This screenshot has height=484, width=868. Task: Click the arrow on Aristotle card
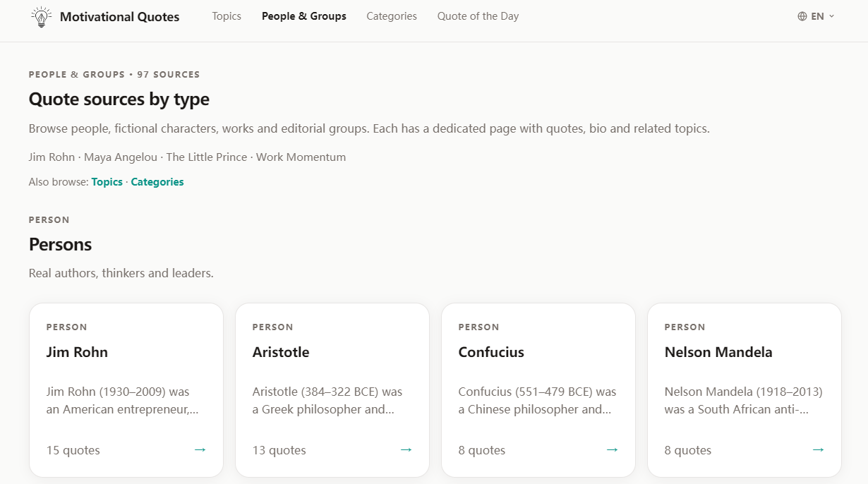coord(406,450)
